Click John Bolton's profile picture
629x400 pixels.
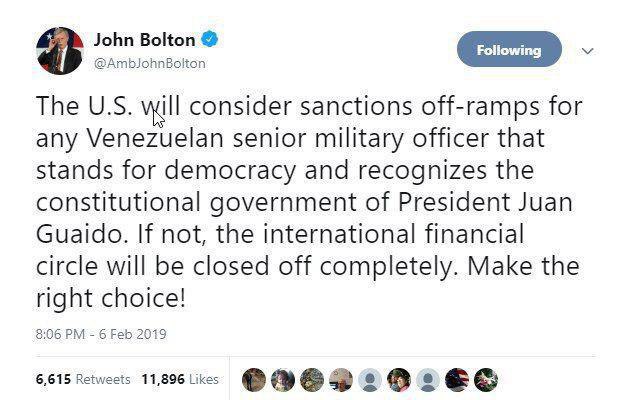coord(59,51)
